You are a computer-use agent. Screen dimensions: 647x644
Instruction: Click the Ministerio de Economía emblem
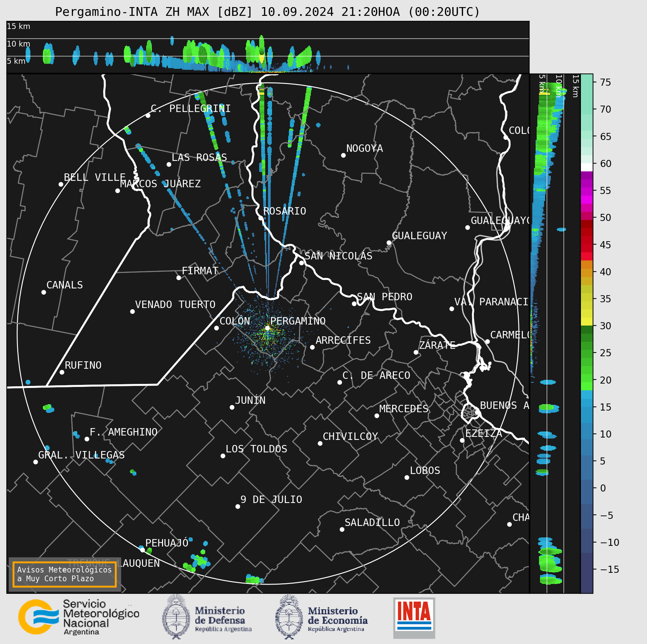[x=289, y=617]
